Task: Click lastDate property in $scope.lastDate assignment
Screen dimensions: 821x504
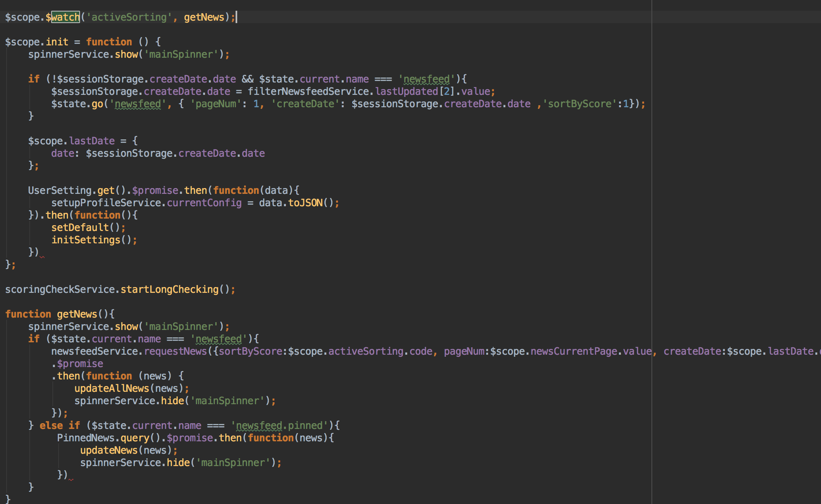Action: tap(92, 141)
